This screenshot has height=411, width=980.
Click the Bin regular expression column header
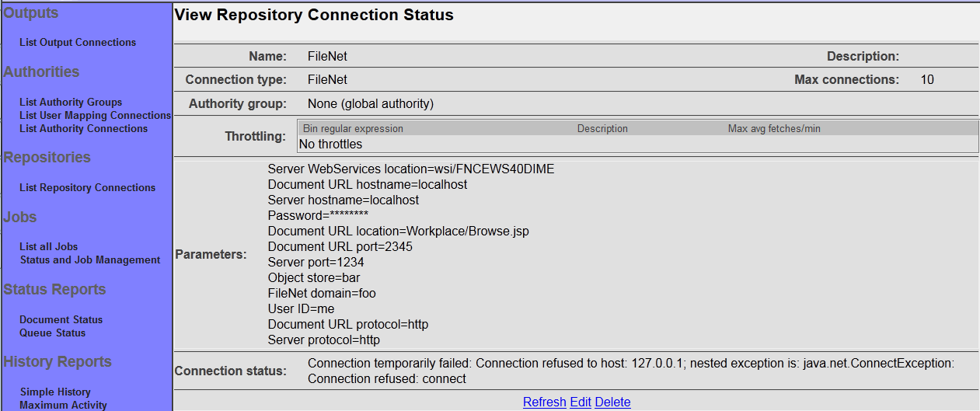(x=353, y=128)
